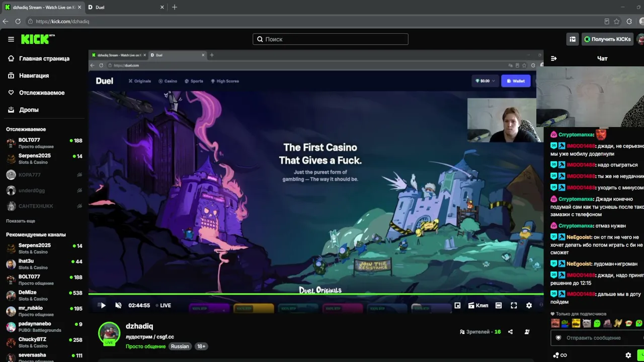Open offline channel underd0gg
This screenshot has width=644, height=362.
tap(44, 191)
